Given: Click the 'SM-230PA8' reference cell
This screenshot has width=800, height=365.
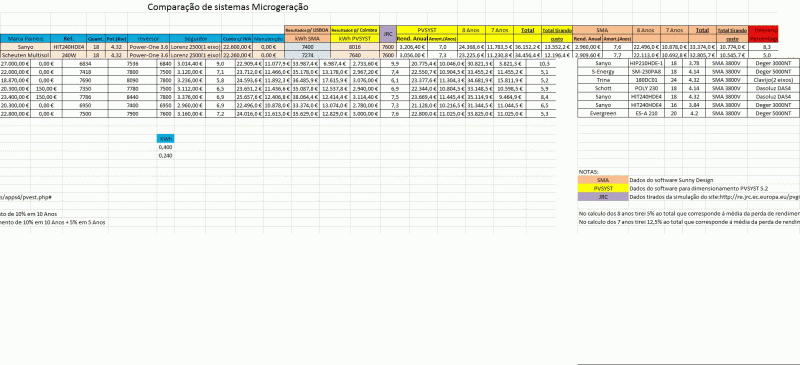Looking at the screenshot, I should click(646, 72).
